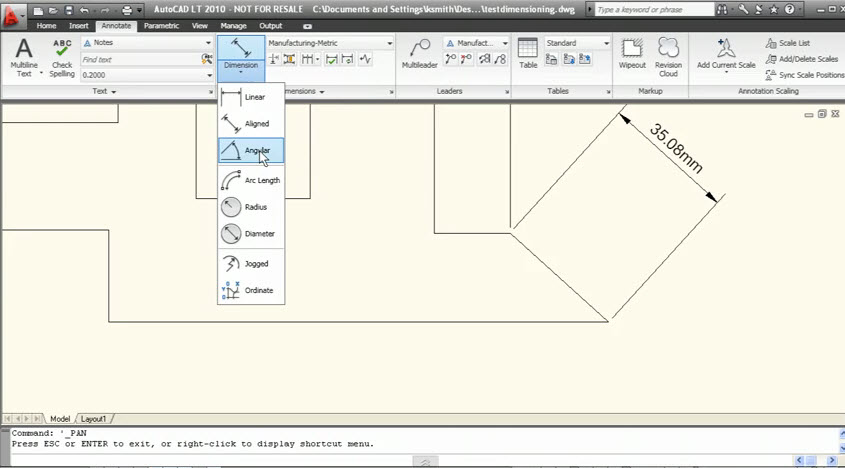Click the Check Spelling tool
The width and height of the screenshot is (845, 468).
click(62, 58)
